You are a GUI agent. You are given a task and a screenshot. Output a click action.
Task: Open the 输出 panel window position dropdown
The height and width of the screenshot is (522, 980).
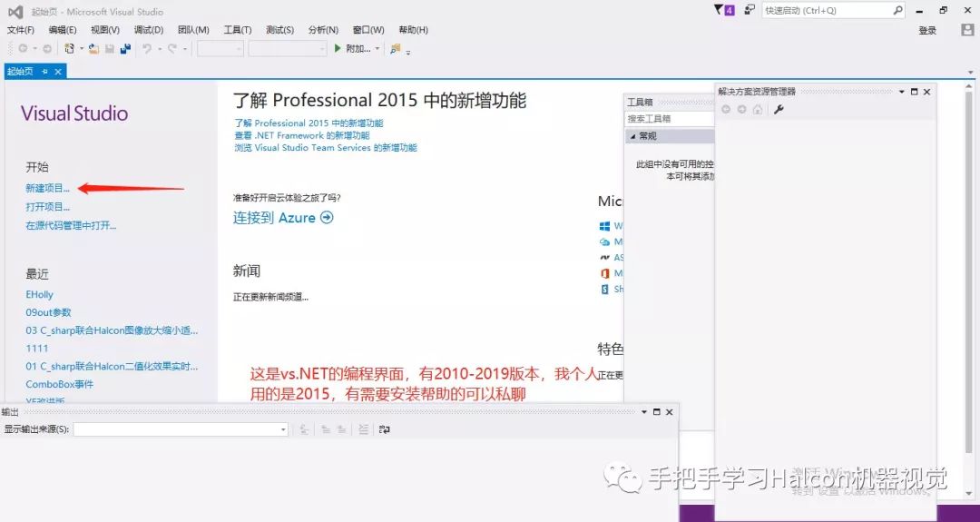[x=644, y=412]
